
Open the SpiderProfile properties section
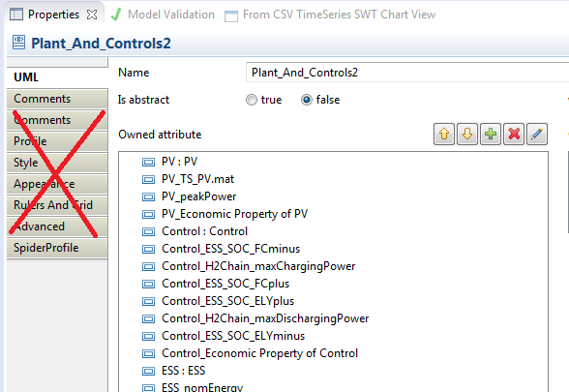click(57, 248)
